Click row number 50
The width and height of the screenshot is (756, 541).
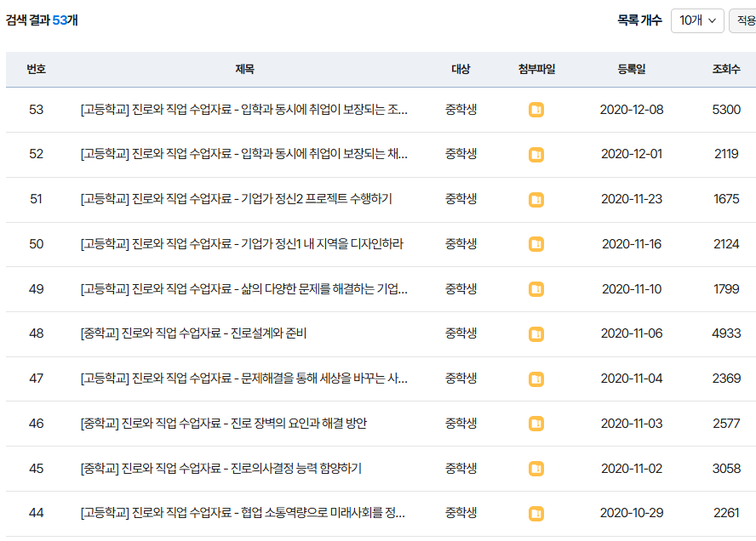pyautogui.click(x=36, y=244)
